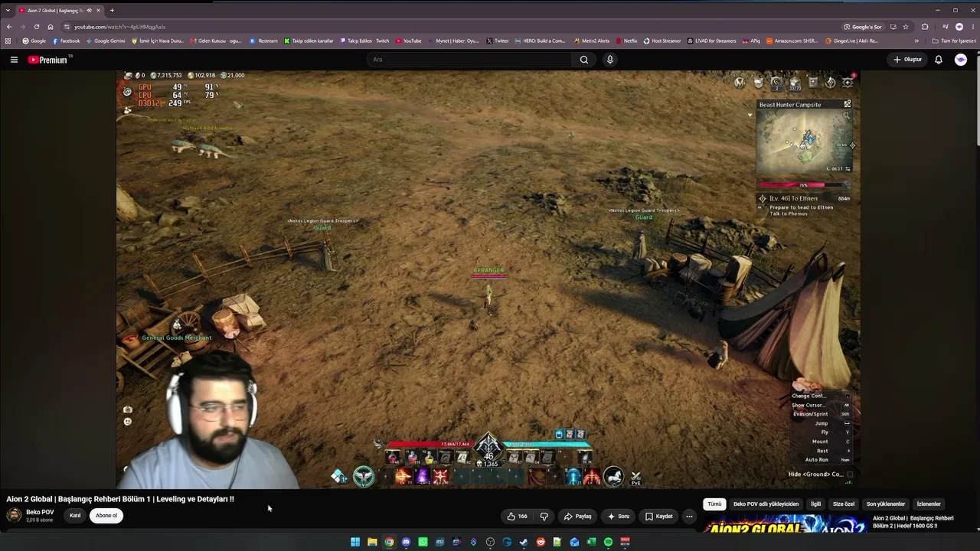Open the Oluştur create menu

pos(907,60)
